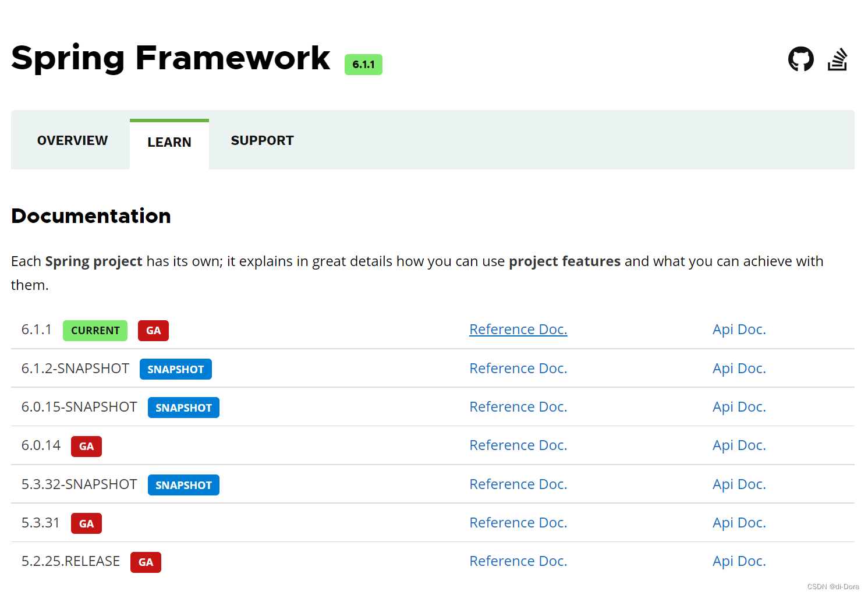Click the version text 5.2.25.RELEASE

tap(70, 561)
